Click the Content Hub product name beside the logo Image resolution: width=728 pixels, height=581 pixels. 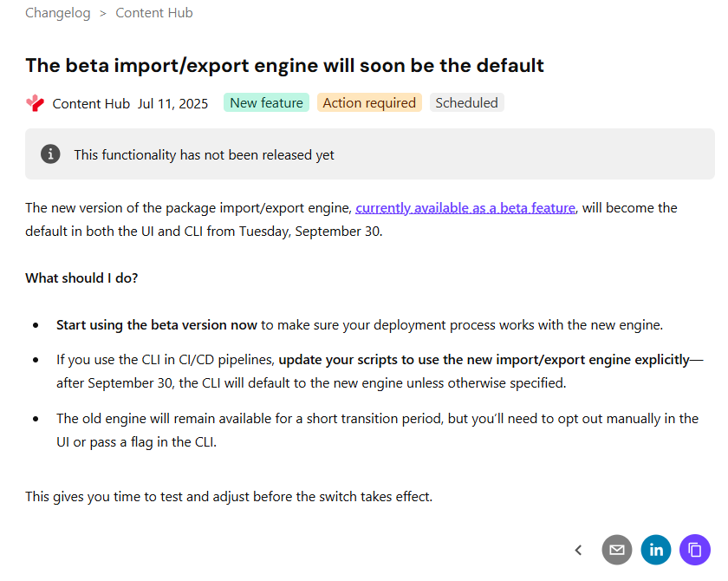pyautogui.click(x=91, y=103)
